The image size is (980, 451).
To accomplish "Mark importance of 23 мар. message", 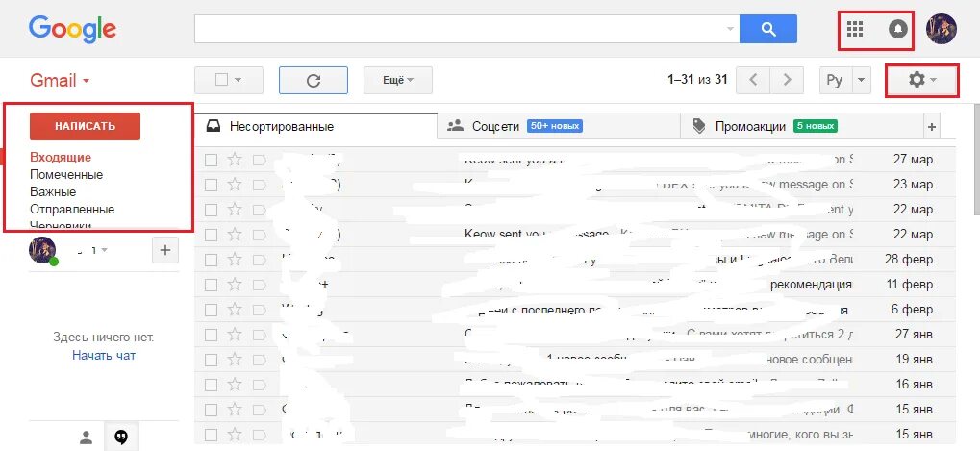I will click(x=259, y=185).
